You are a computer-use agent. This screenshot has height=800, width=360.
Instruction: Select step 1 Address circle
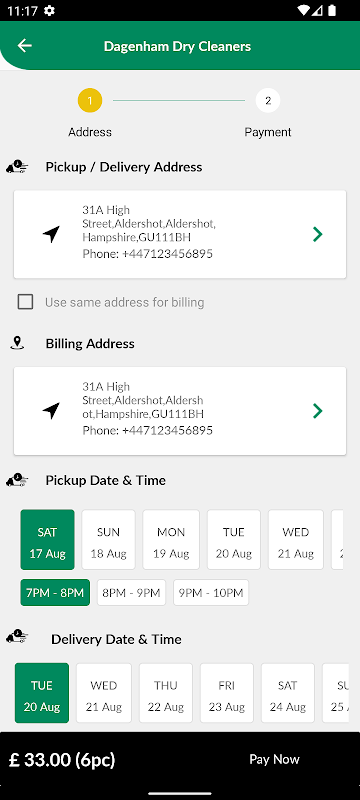(90, 101)
